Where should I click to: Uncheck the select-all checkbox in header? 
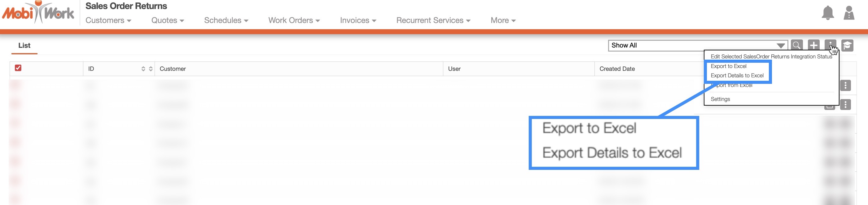pos(18,68)
